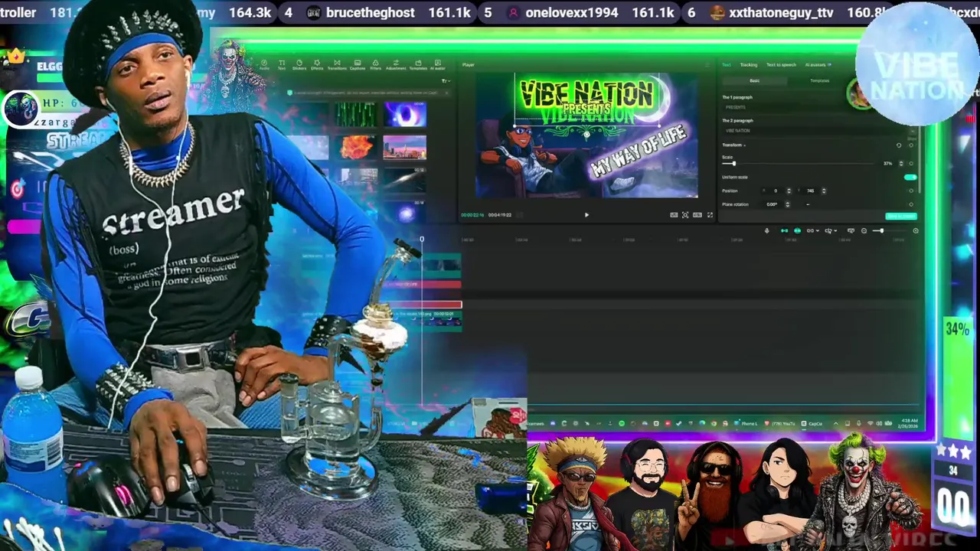The image size is (980, 551).
Task: Open the Transitions panel
Action: [337, 65]
